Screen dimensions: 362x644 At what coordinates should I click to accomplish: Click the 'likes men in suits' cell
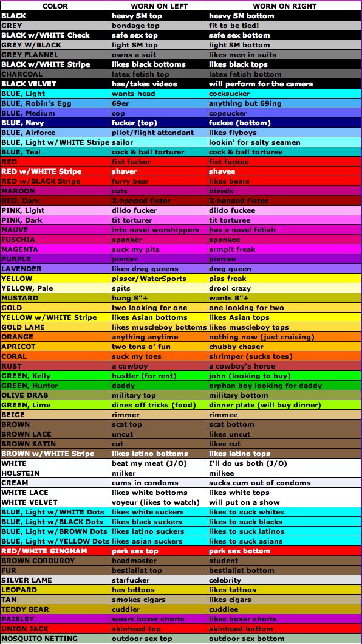tap(285, 55)
